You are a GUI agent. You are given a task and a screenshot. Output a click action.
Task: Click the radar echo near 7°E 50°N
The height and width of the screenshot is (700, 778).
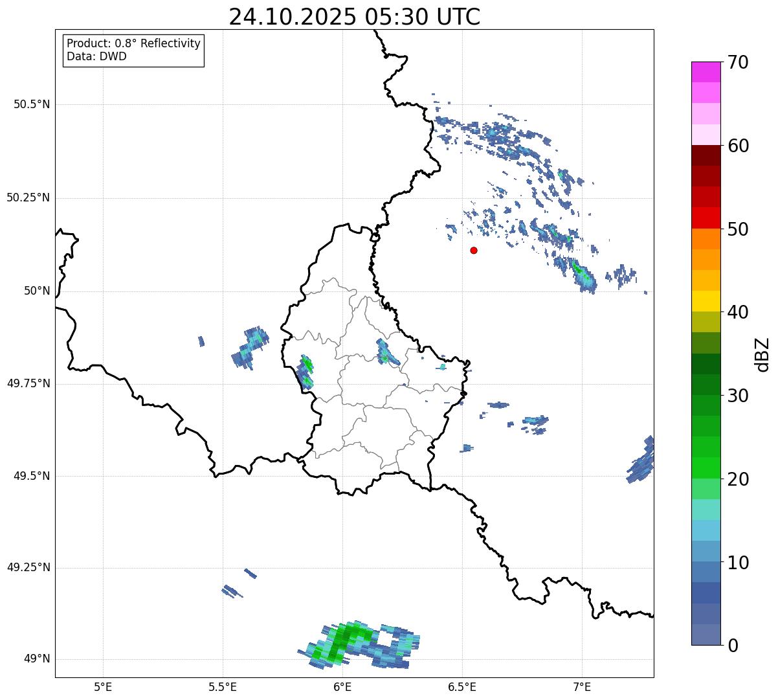click(x=584, y=275)
